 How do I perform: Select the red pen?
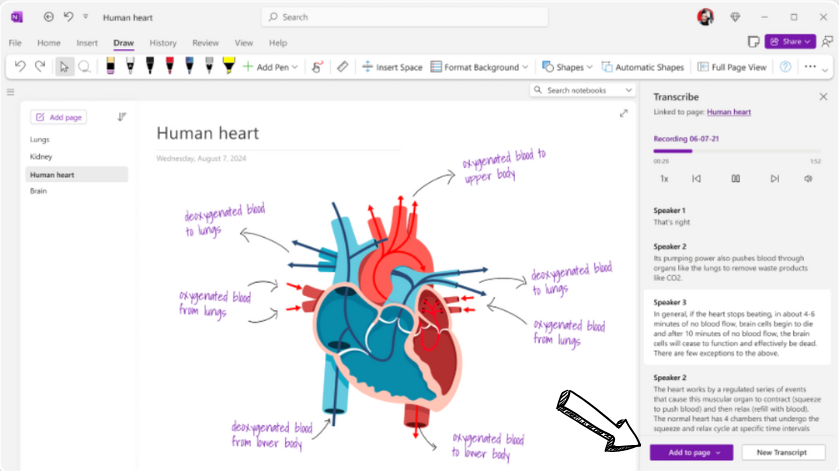(x=170, y=66)
